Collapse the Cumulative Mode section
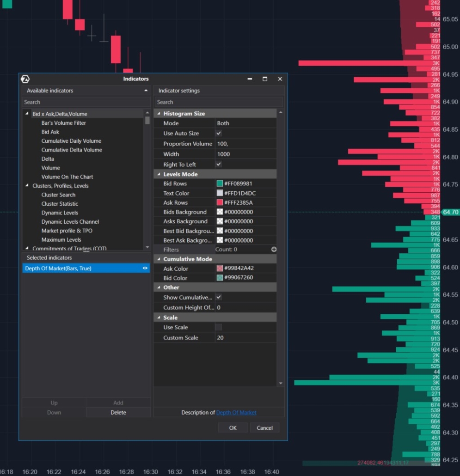Viewport: 460px width, 476px height. tap(160, 259)
